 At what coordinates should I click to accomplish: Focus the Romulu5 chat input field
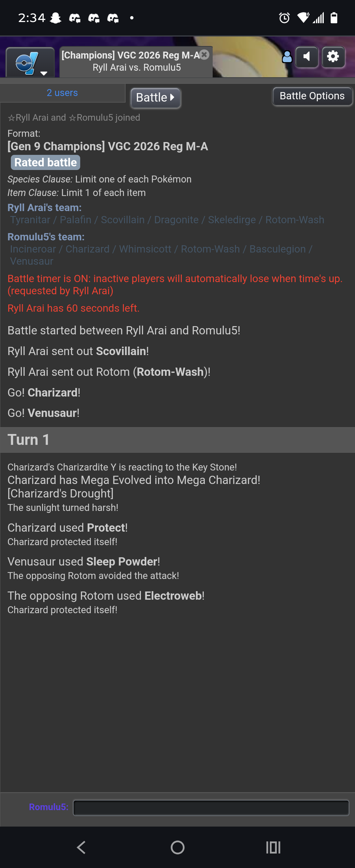(x=211, y=808)
